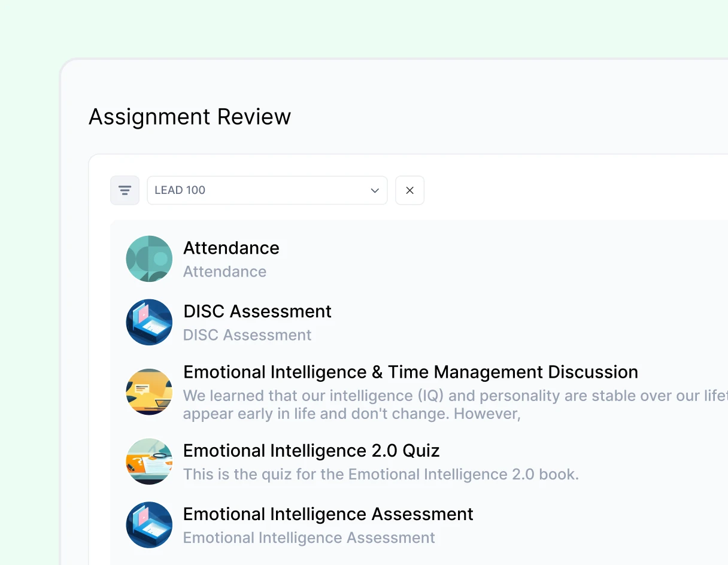Click the Assignment Review heading
Viewport: 728px width, 565px height.
coord(190,117)
